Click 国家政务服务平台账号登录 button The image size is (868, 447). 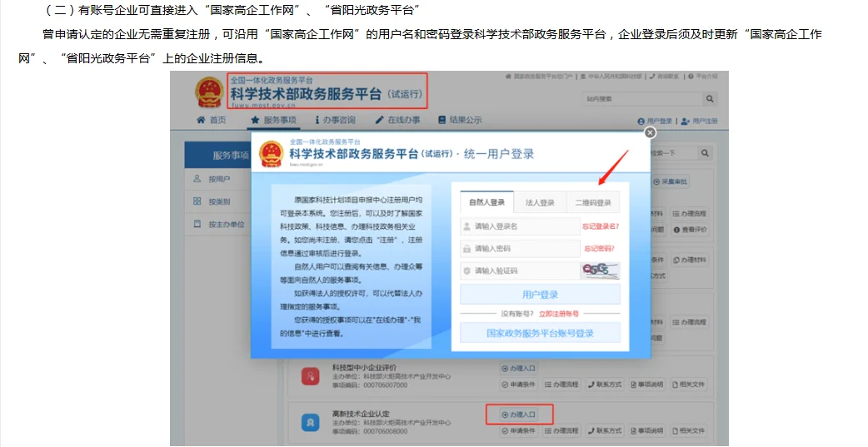(x=541, y=333)
